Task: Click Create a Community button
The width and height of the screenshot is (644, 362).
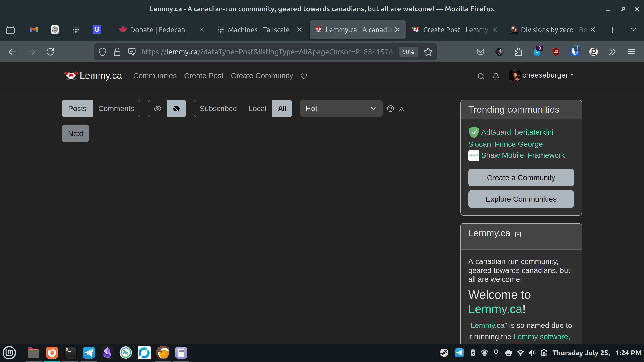Action: [521, 178]
